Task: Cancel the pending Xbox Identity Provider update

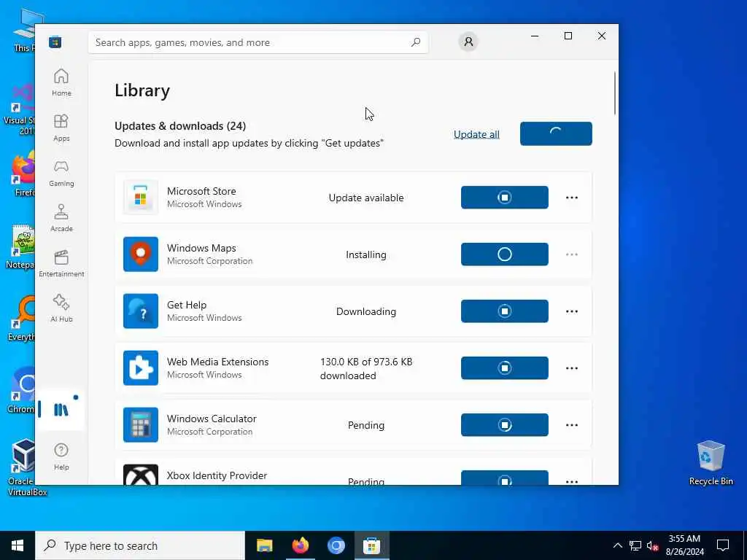Action: pyautogui.click(x=505, y=478)
